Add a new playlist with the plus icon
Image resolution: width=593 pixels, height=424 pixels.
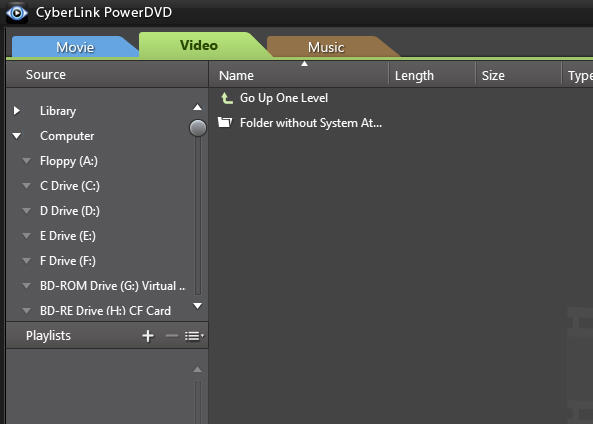click(x=148, y=335)
